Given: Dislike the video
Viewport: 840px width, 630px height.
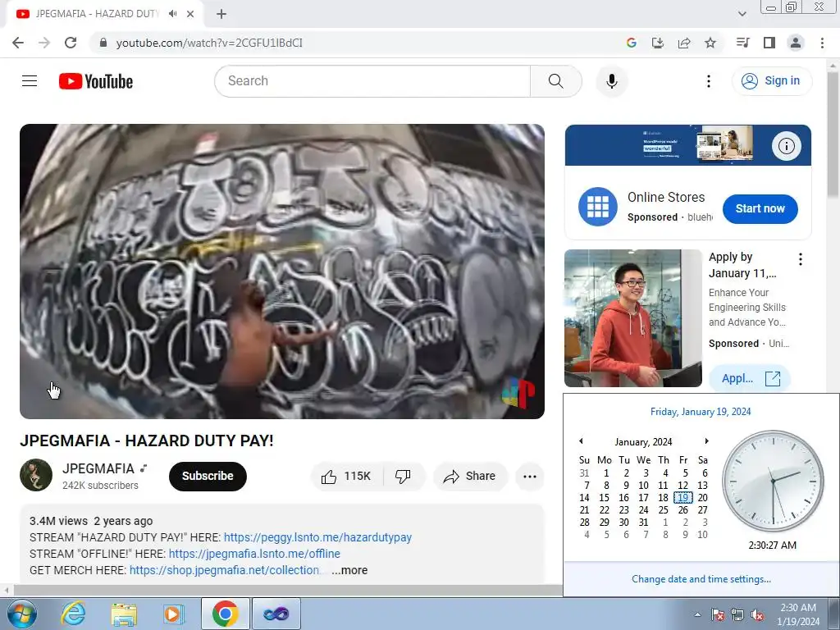Looking at the screenshot, I should click(403, 477).
